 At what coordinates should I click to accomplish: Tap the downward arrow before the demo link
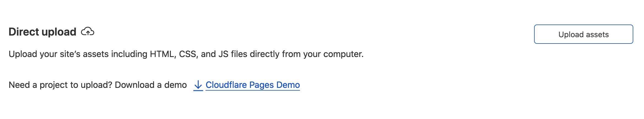(x=198, y=85)
